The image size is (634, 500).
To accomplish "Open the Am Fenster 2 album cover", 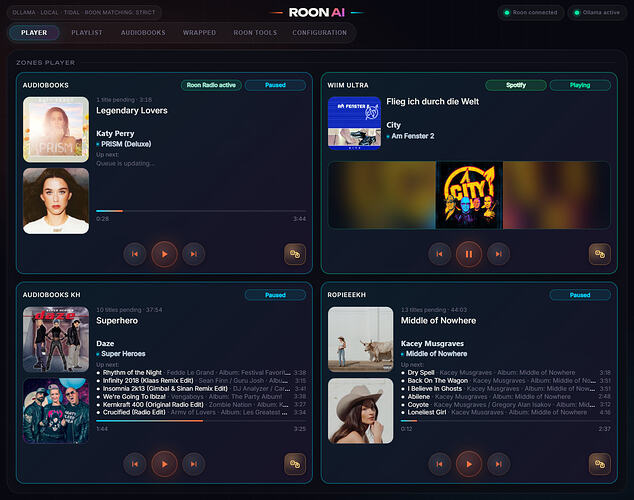I will (354, 123).
